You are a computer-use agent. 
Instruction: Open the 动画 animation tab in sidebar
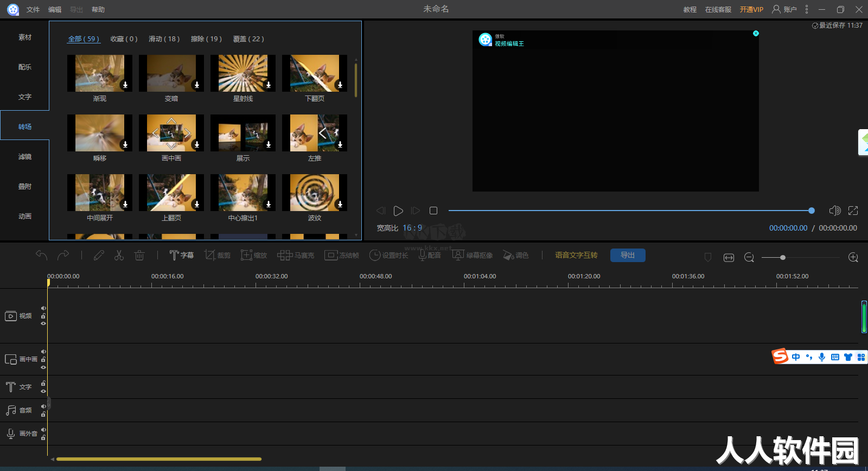click(x=25, y=217)
